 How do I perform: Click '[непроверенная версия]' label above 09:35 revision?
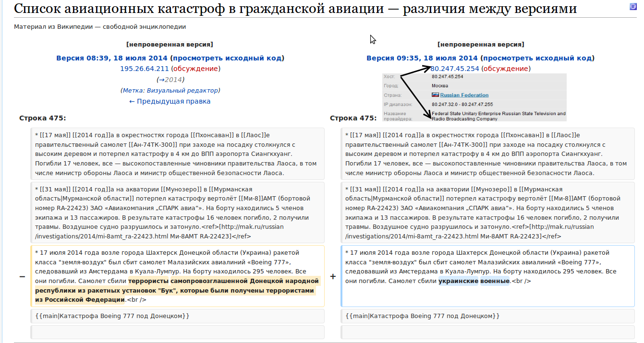[x=481, y=45]
